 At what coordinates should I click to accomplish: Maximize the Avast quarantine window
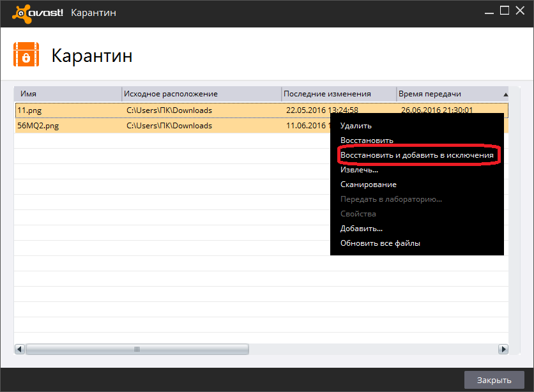point(504,10)
